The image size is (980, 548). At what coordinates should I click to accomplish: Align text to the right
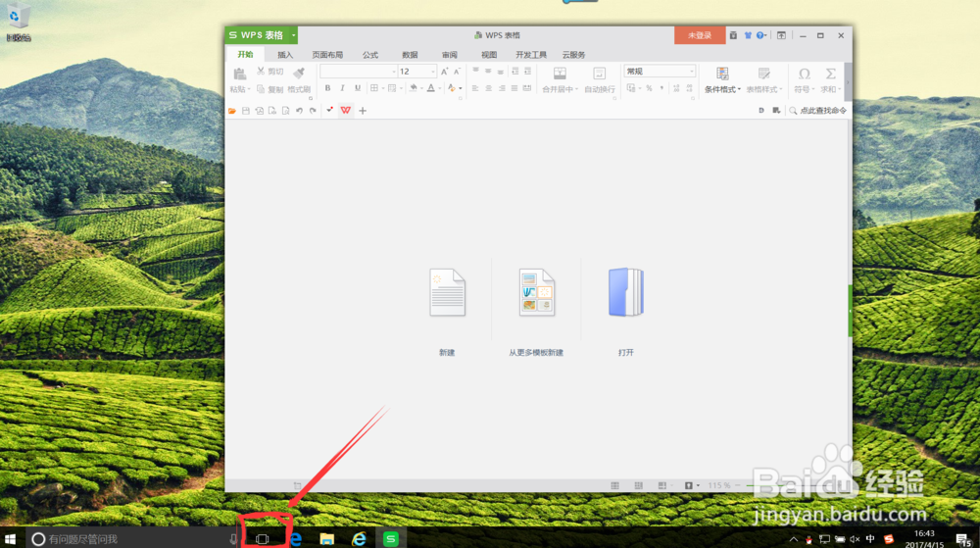click(501, 89)
